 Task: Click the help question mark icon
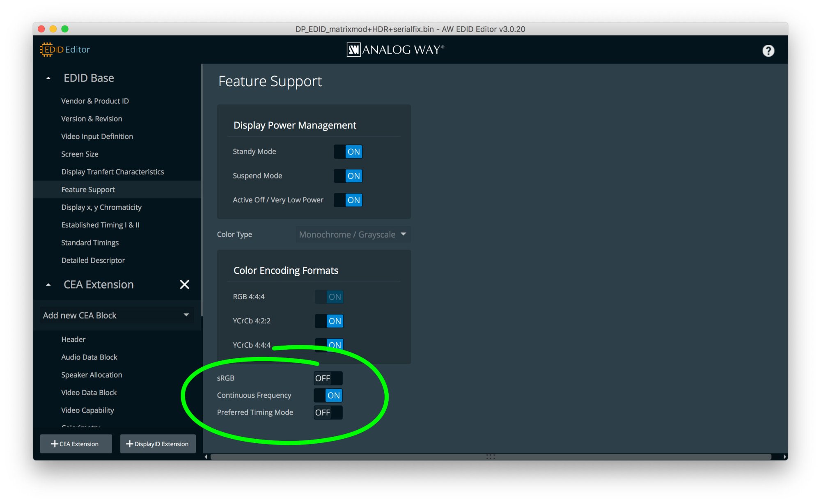768,50
